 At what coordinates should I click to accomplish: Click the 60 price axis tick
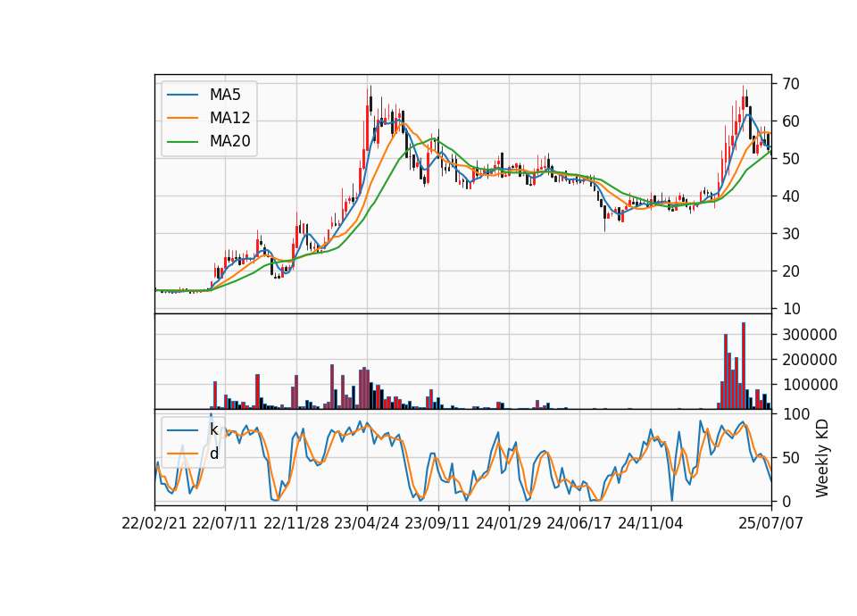coord(791,121)
